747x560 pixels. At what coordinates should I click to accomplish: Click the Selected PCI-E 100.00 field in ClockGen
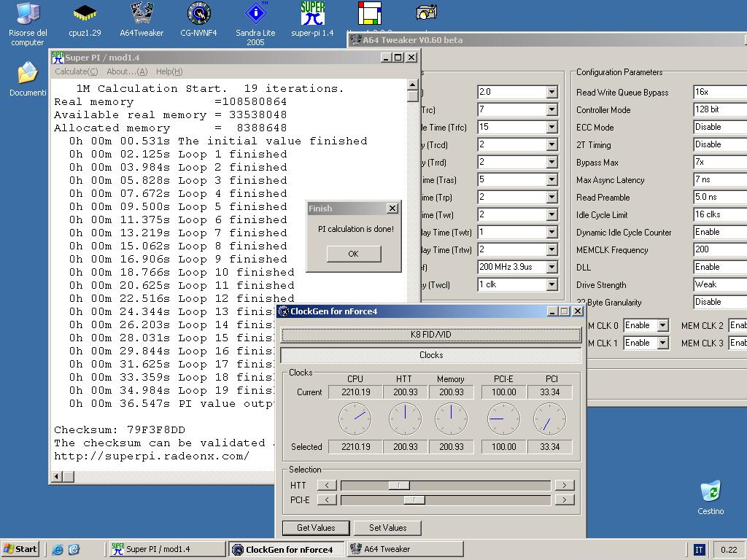tap(503, 447)
